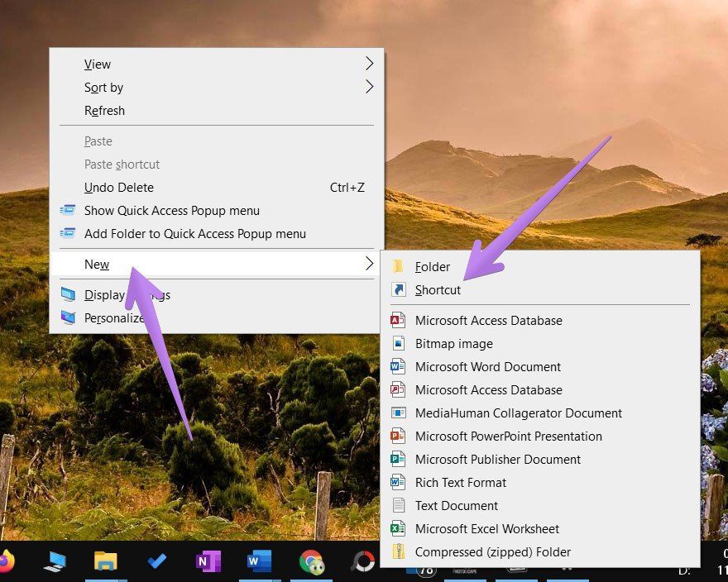Click the Compressed (zipped) Folder icon

(399, 552)
